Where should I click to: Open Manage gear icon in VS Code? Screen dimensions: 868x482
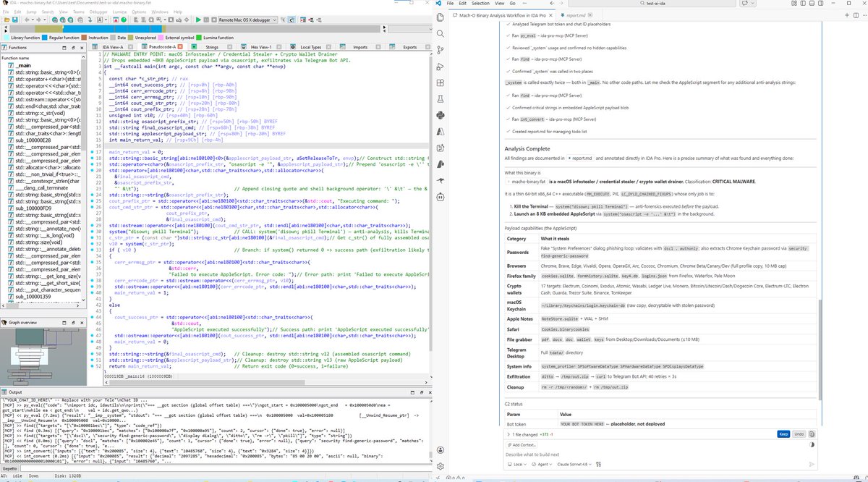[441, 467]
